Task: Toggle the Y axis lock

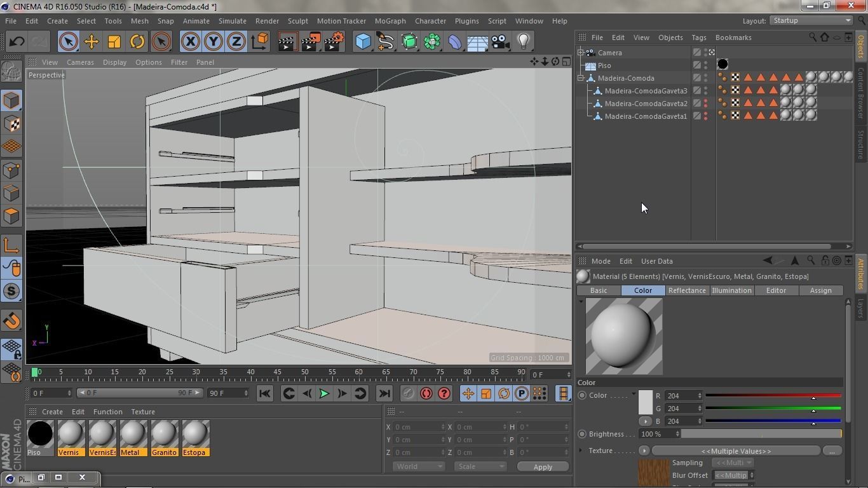Action: pyautogui.click(x=213, y=42)
